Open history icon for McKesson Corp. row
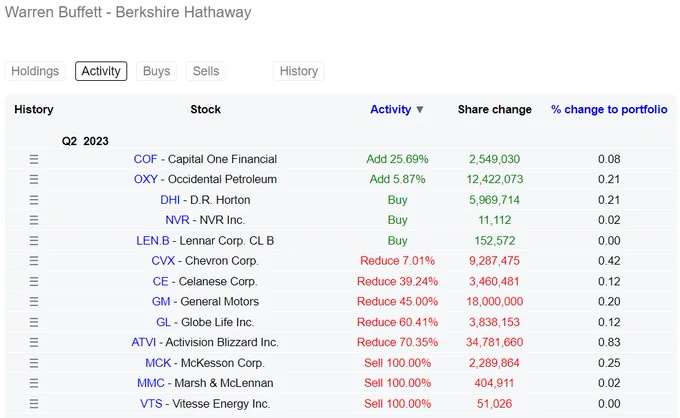The width and height of the screenshot is (680, 418). [x=34, y=363]
